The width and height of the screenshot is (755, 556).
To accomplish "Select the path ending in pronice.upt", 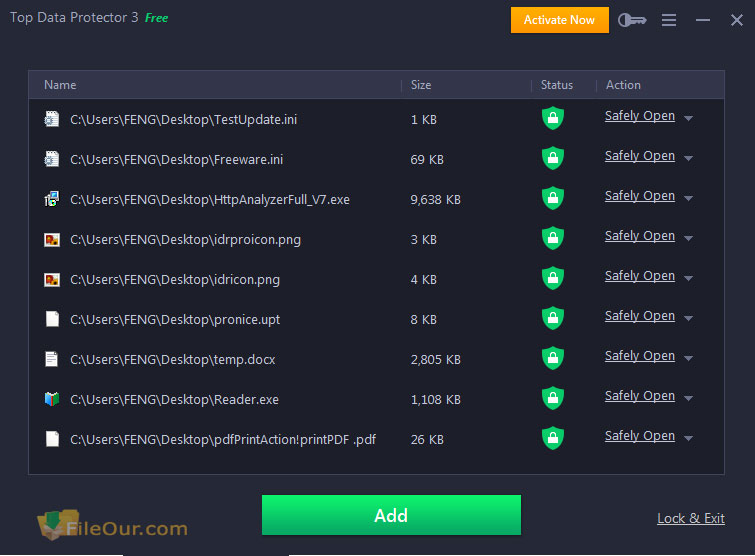I will click(175, 320).
